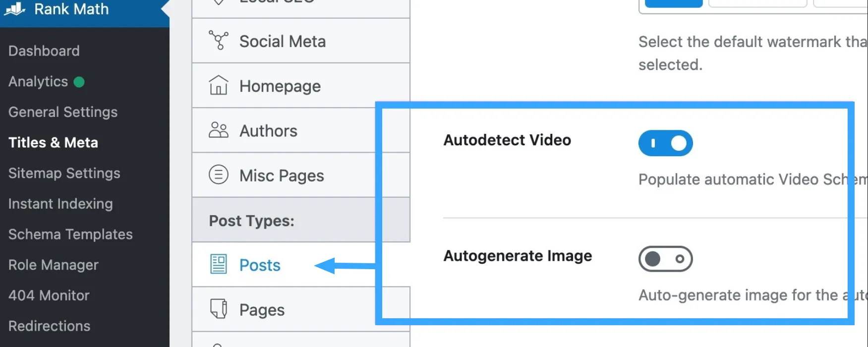Viewport: 868px width, 347px height.
Task: Select the blue watermark option button
Action: click(673, 4)
